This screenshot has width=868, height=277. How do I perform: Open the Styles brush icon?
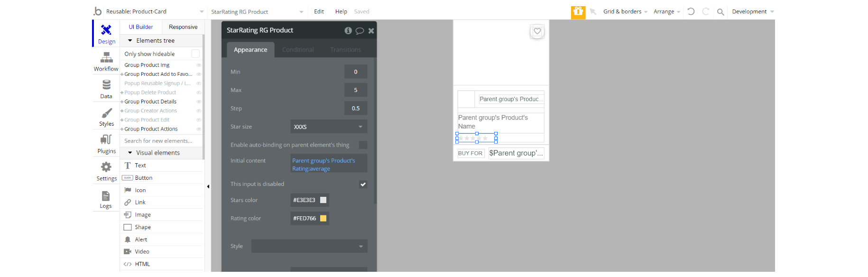106,113
